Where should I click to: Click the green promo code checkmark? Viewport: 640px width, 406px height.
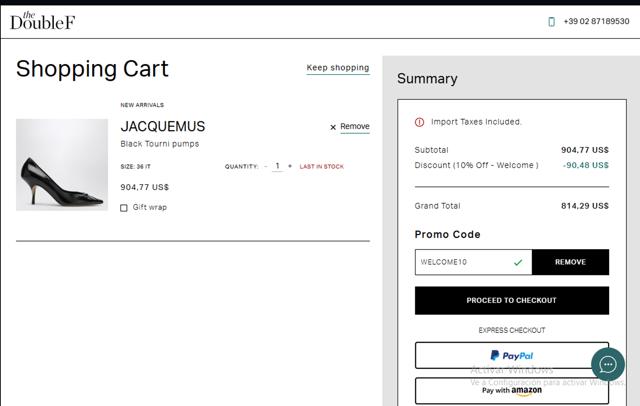[x=517, y=262]
